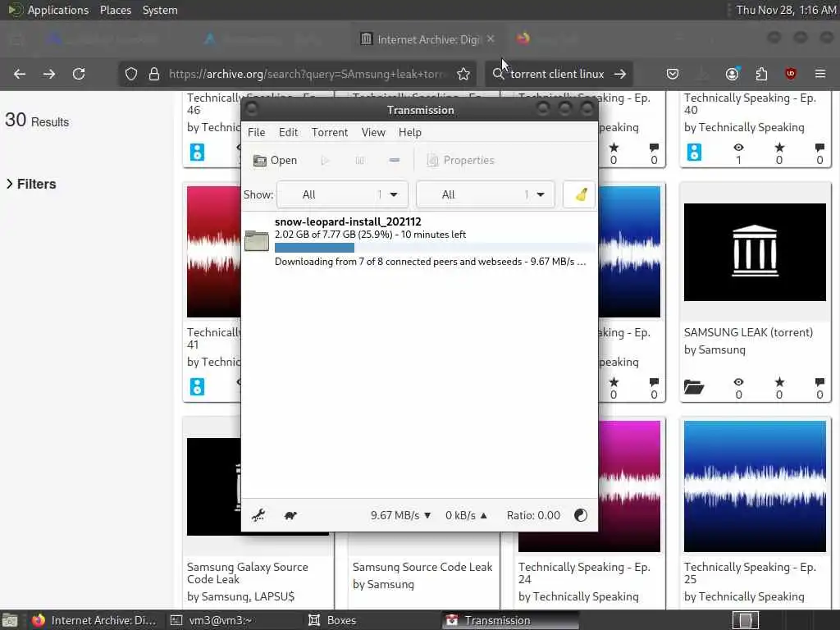
Task: Click the Transmission taskbar entry
Action: pos(510,620)
